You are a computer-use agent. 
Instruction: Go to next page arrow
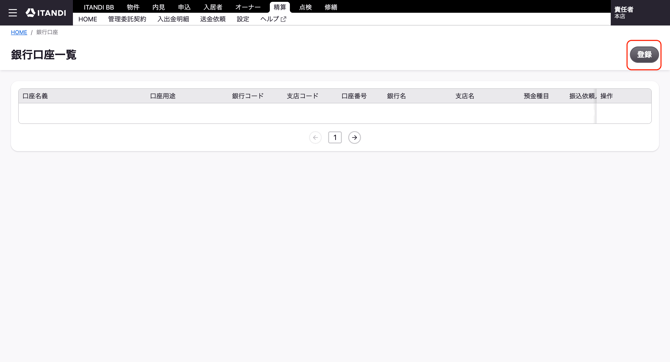point(354,138)
